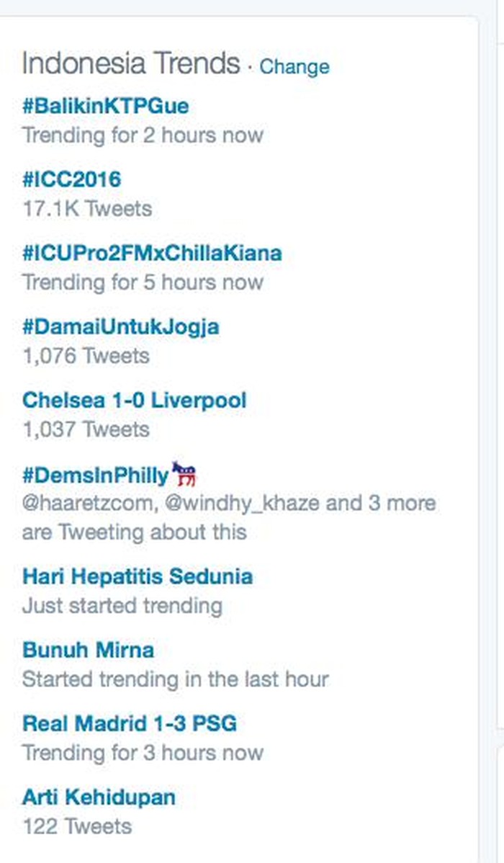Click the '3 more' text under #DemsInPhilly
Screen dimensions: 504x863
point(402,503)
